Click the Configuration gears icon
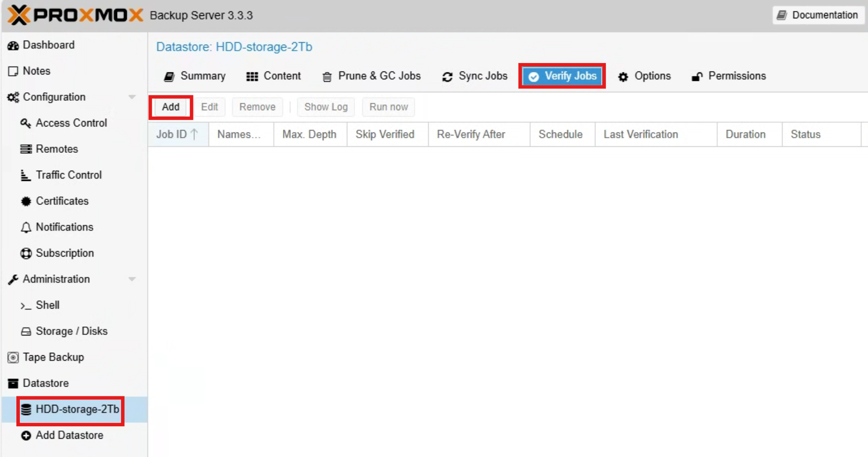868x457 pixels. [x=13, y=97]
